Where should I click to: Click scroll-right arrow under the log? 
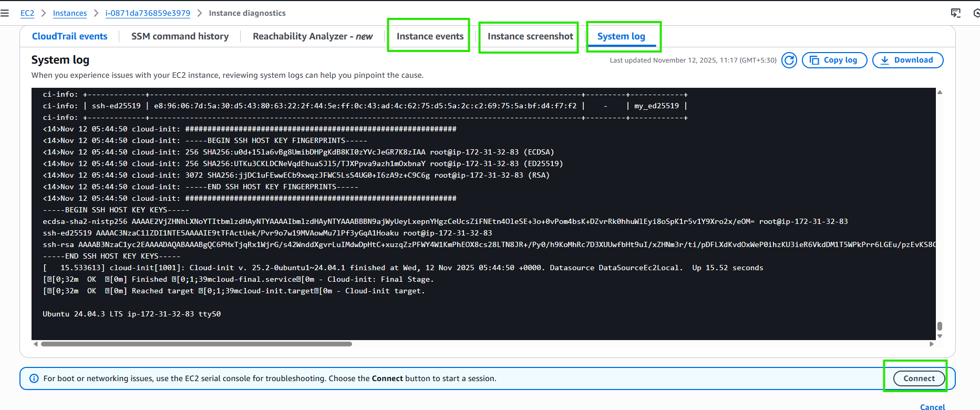tap(932, 344)
